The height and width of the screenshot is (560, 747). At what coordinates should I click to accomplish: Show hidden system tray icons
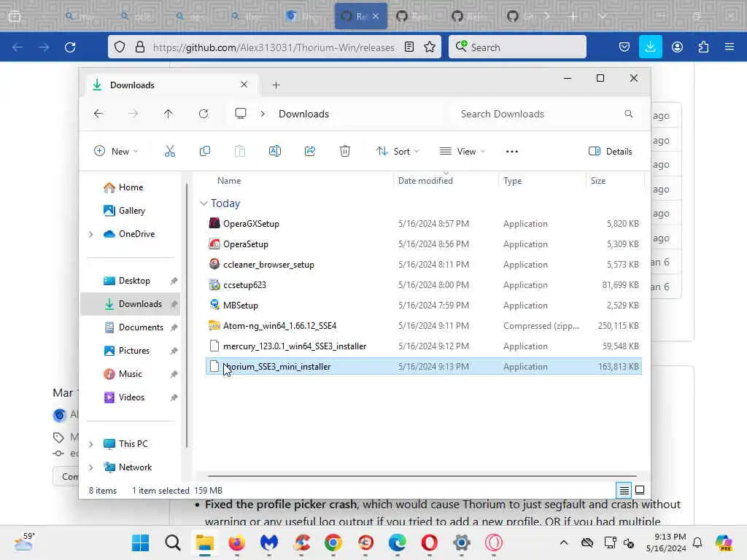564,542
